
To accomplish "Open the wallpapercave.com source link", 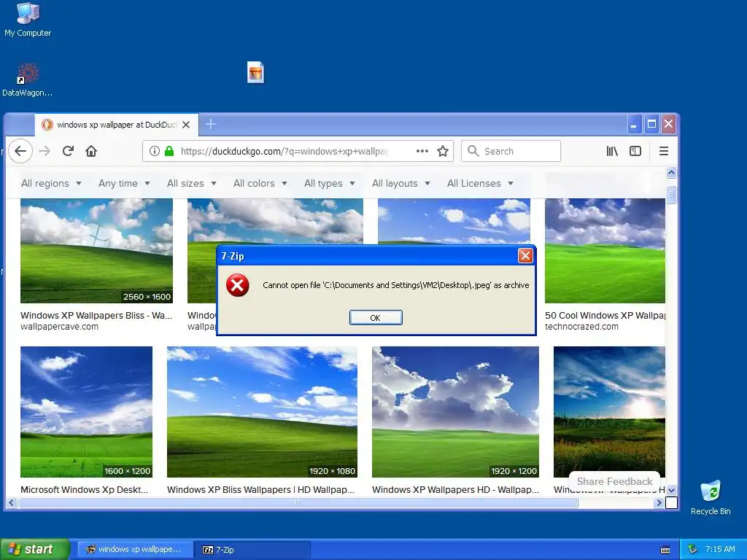I will [x=59, y=327].
